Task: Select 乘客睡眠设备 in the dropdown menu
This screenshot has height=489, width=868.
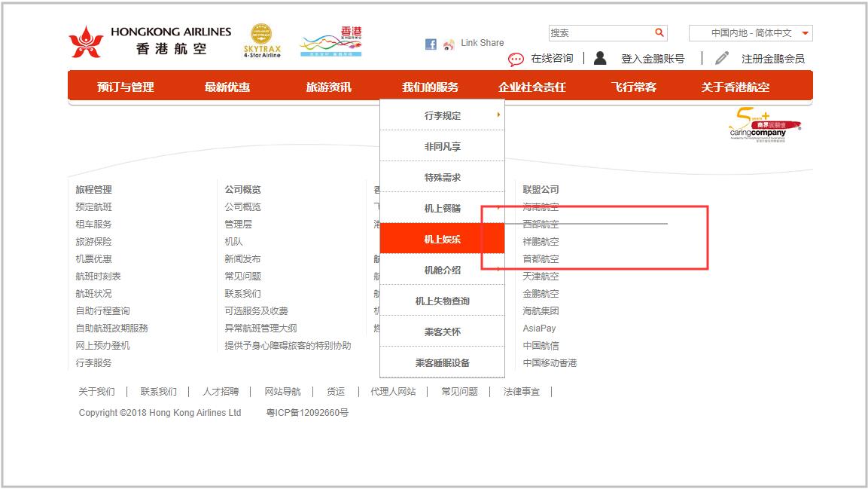Action: (x=443, y=362)
